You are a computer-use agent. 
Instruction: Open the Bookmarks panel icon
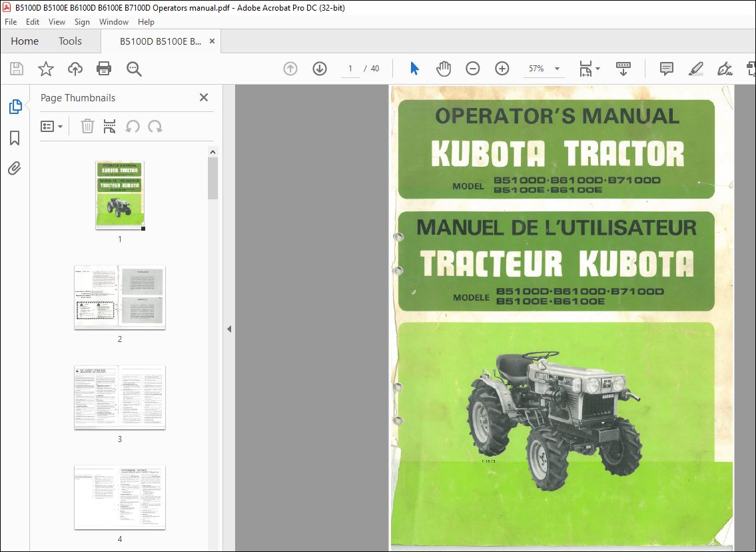click(15, 138)
